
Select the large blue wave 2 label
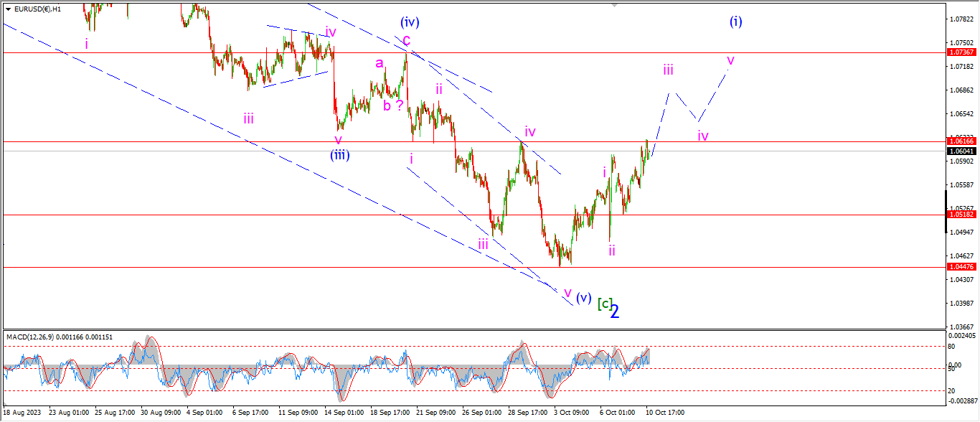615,311
